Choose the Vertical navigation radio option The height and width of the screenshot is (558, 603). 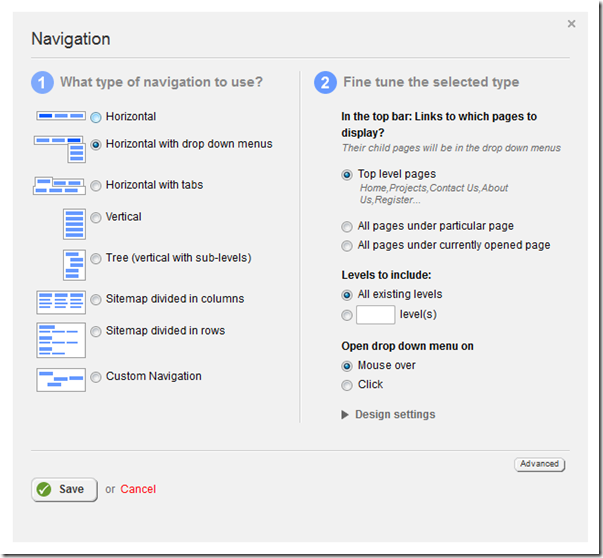pos(96,217)
